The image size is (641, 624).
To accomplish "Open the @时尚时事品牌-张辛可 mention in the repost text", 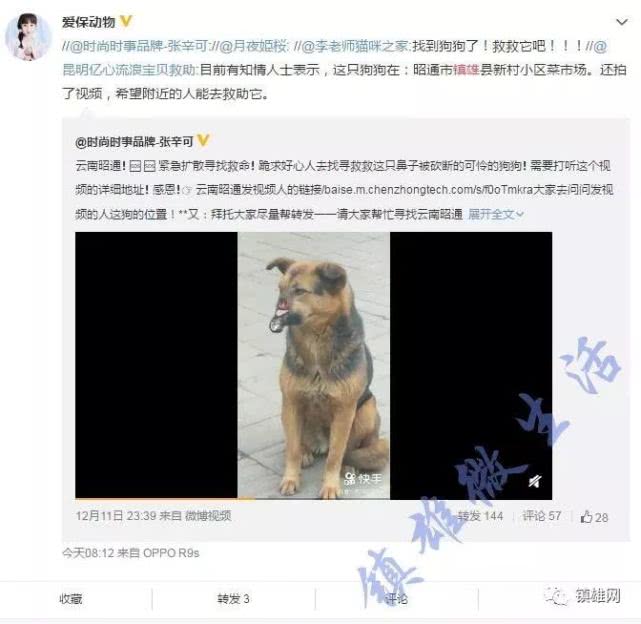I will point(139,46).
